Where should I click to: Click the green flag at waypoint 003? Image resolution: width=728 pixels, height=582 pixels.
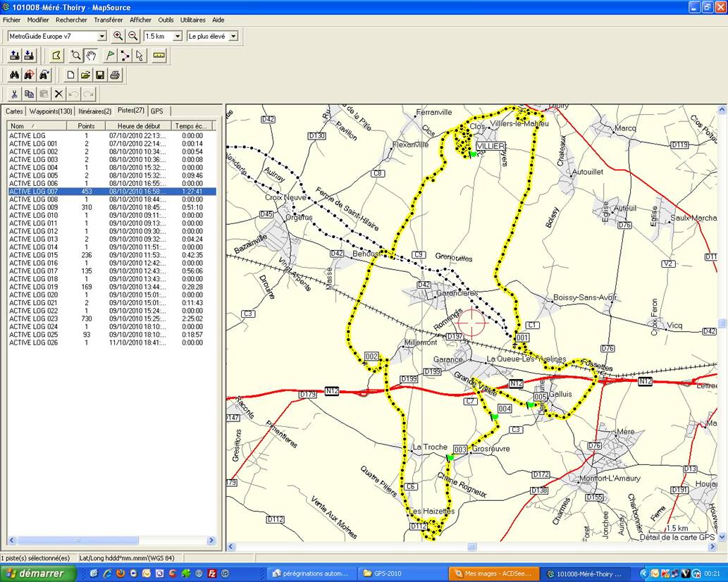click(450, 457)
